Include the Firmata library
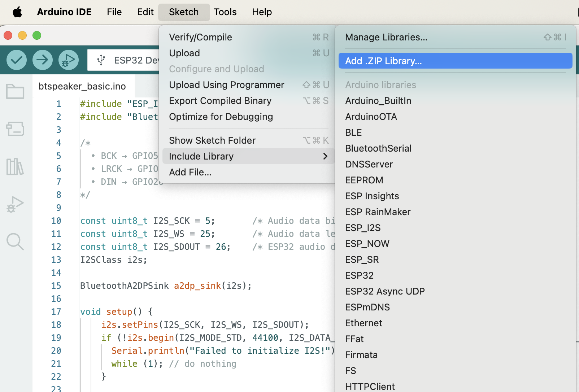Screen dimensions: 579x392 point(456,355)
